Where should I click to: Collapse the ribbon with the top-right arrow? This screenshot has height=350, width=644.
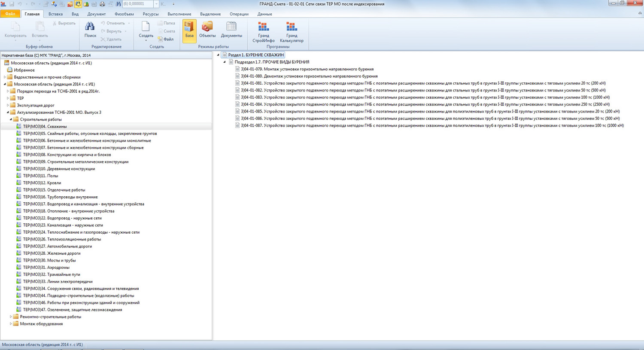640,13
